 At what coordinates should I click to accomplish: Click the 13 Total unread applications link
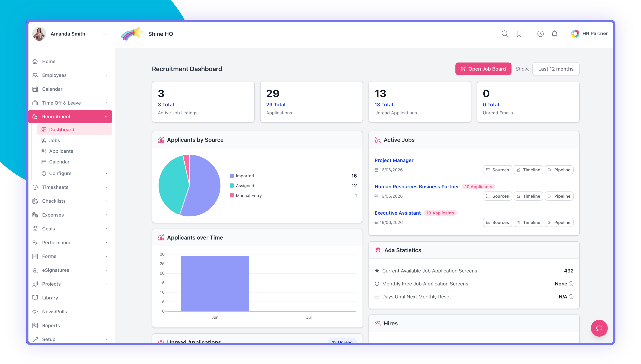point(383,105)
